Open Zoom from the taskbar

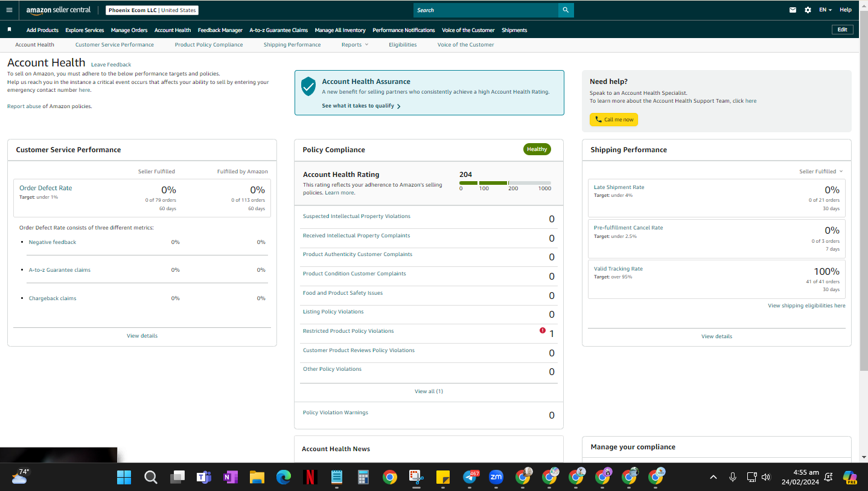point(496,477)
